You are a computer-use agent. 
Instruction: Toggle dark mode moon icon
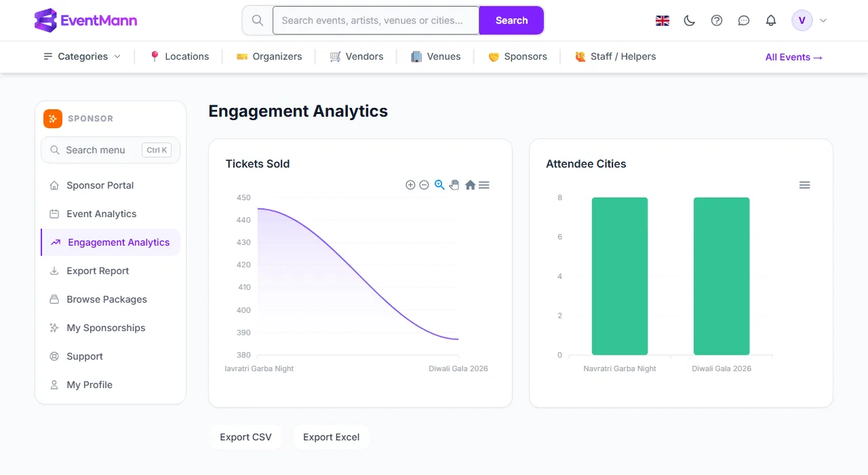point(690,20)
